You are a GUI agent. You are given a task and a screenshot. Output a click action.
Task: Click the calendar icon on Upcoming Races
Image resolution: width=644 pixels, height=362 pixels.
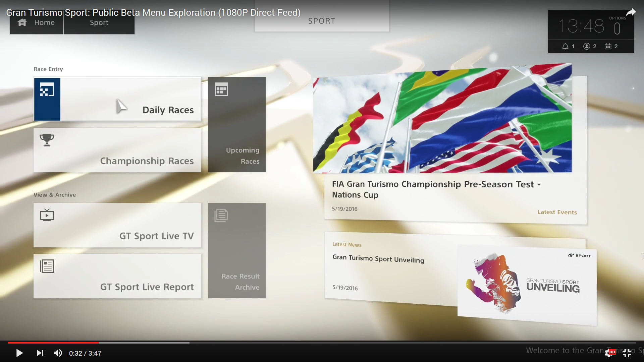(221, 89)
